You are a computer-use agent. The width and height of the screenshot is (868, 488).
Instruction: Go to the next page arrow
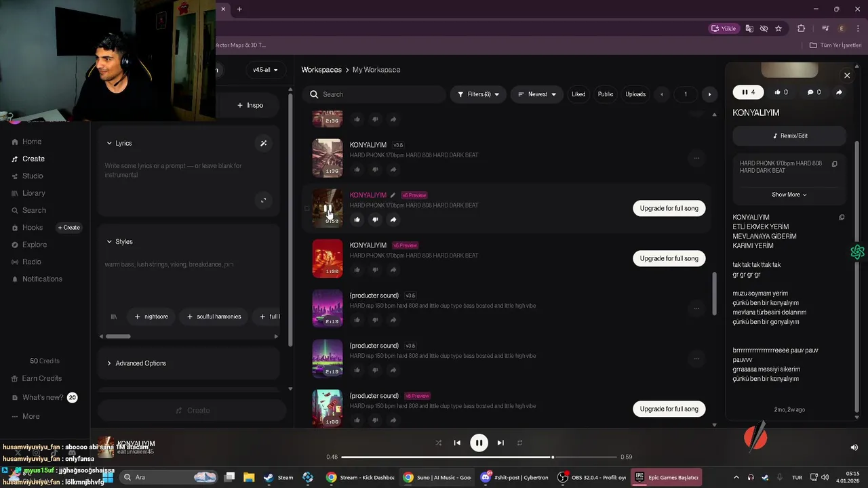coord(709,94)
